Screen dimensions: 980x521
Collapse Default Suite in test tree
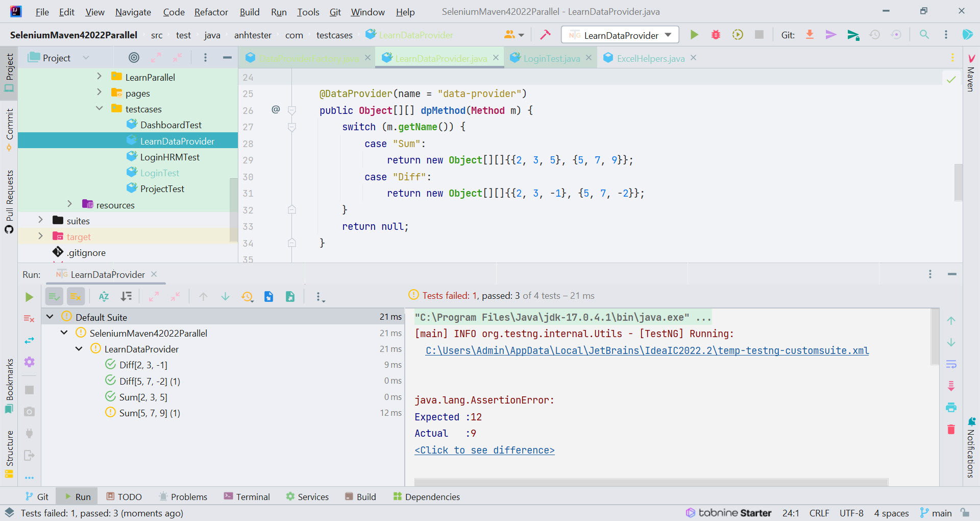pos(50,317)
